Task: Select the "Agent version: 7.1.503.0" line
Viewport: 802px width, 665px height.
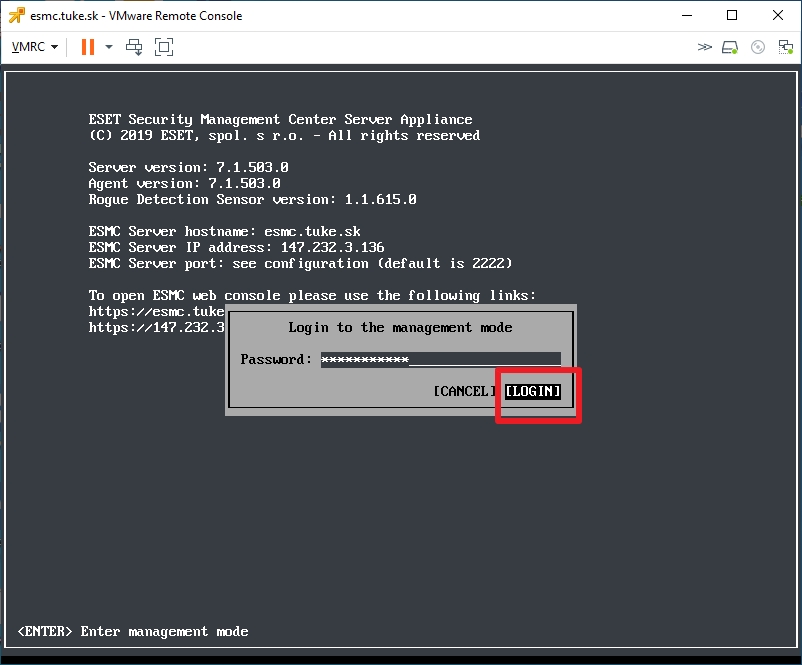Action: (x=184, y=183)
